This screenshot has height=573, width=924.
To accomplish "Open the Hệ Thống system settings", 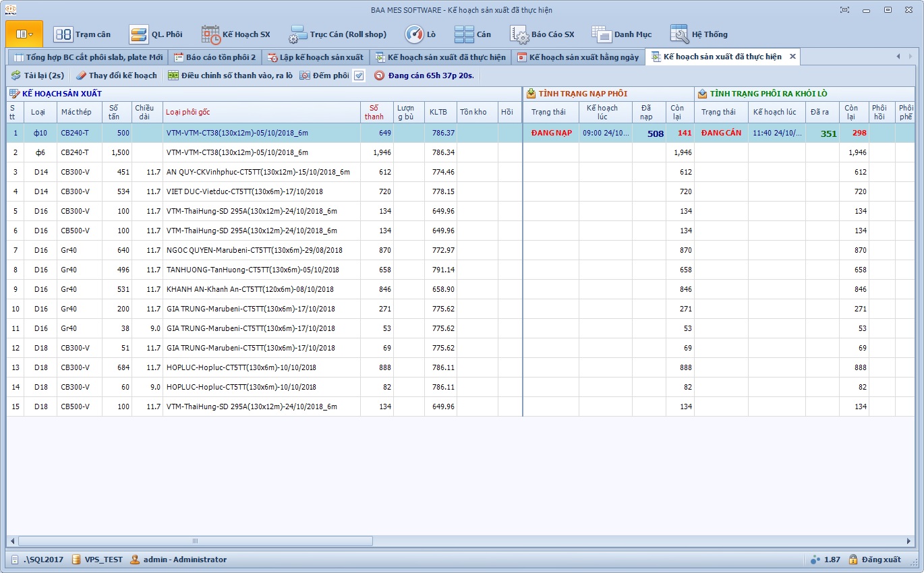I will click(x=699, y=34).
